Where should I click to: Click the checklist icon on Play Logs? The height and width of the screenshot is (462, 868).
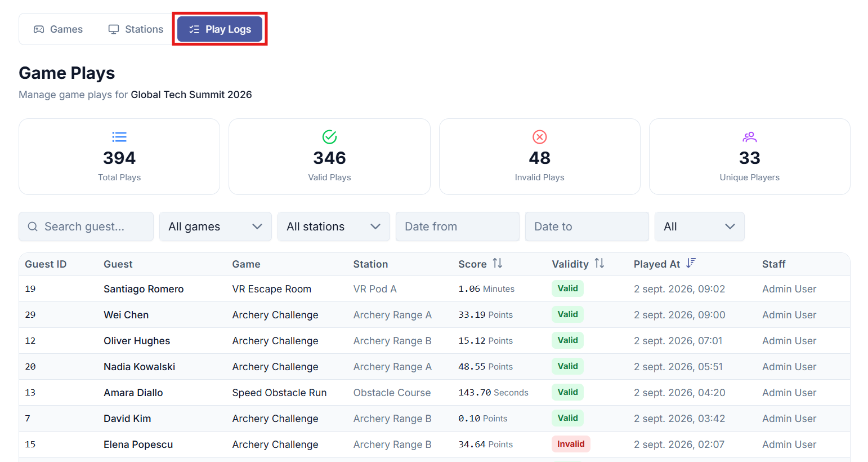194,29
